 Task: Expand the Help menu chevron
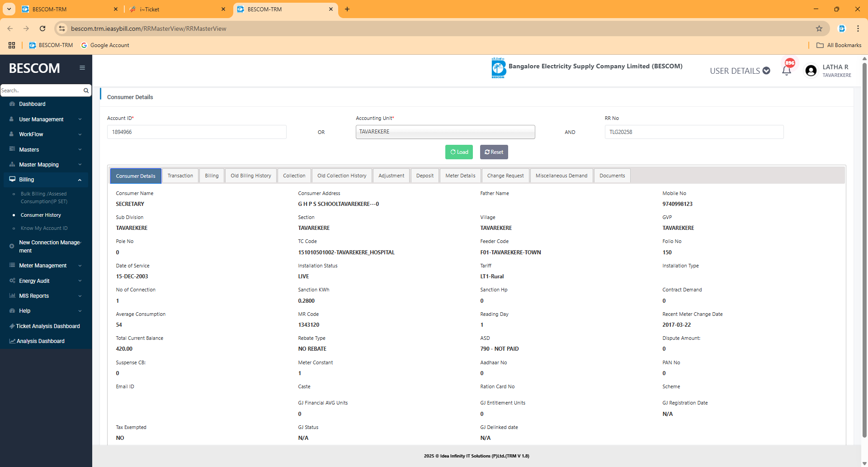pyautogui.click(x=80, y=311)
